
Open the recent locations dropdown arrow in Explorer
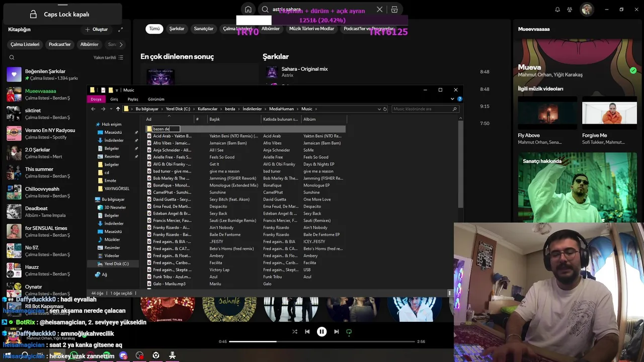pos(111,109)
